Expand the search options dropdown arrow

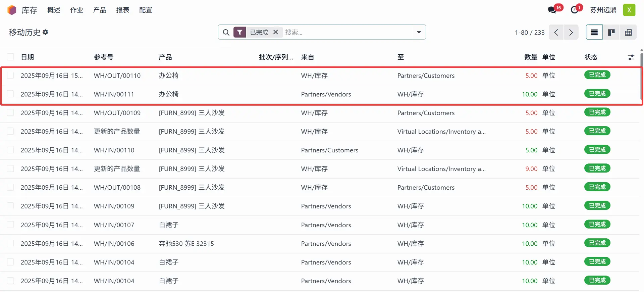pos(419,32)
